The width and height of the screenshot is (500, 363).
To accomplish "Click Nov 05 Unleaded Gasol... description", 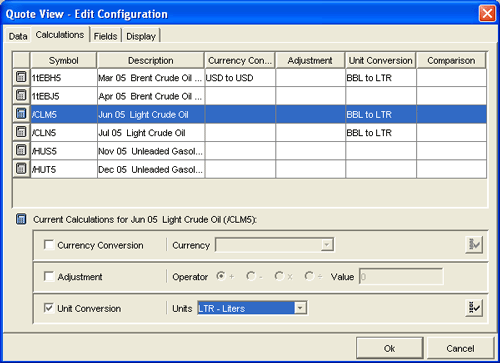I will (x=151, y=151).
